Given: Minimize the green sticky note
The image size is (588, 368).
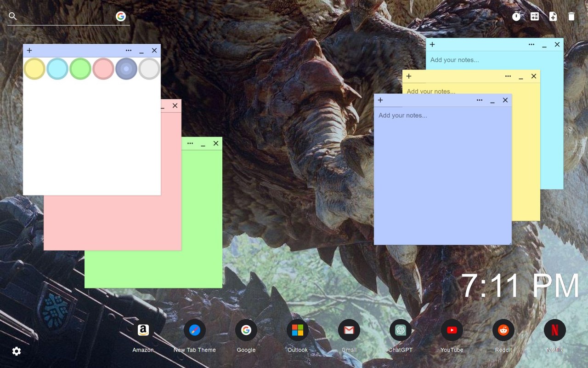Looking at the screenshot, I should (x=203, y=144).
